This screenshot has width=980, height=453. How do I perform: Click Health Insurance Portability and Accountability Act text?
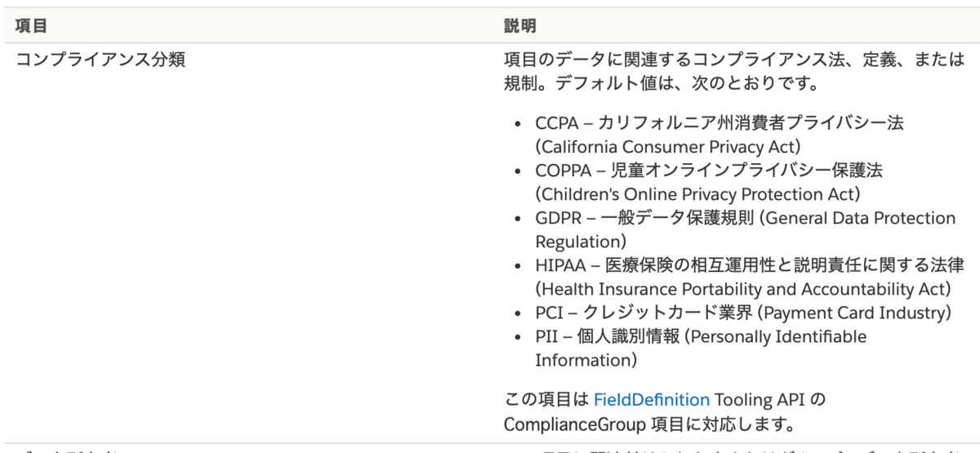744,289
